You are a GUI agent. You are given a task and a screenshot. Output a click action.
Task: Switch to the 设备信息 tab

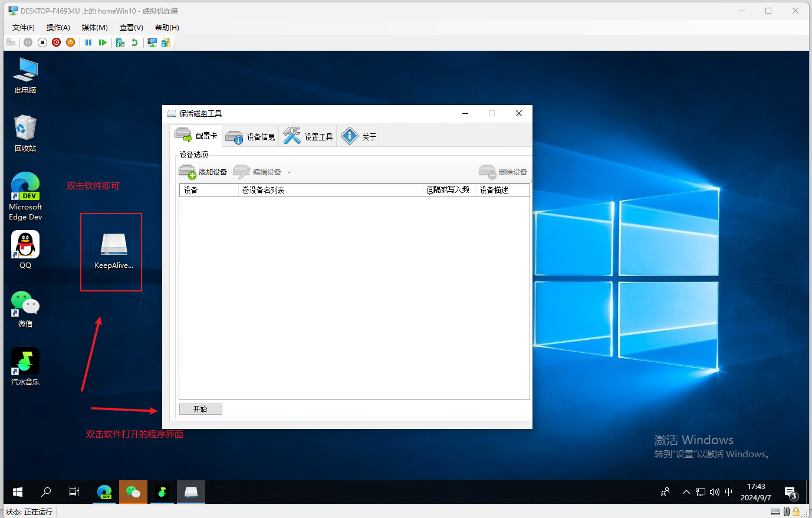[251, 136]
